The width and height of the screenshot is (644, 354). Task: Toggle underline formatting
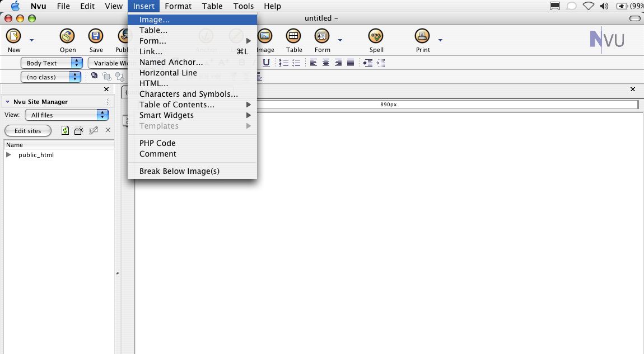[267, 63]
